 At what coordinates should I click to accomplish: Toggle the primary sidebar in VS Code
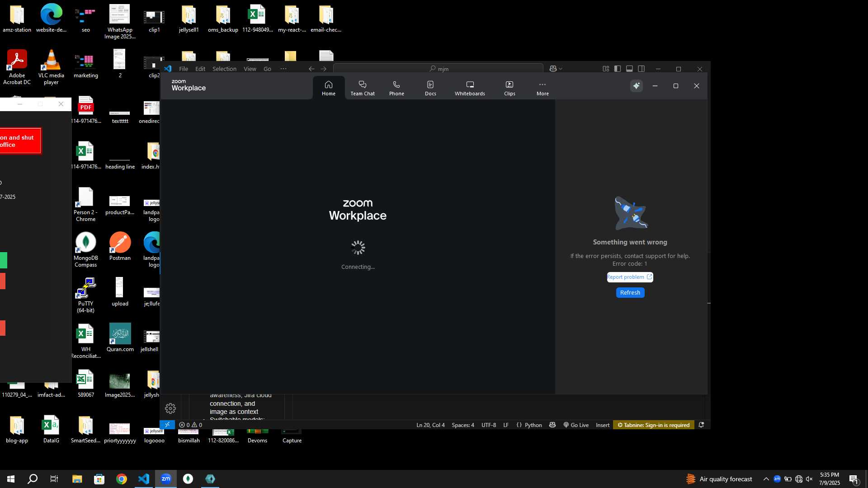(618, 69)
